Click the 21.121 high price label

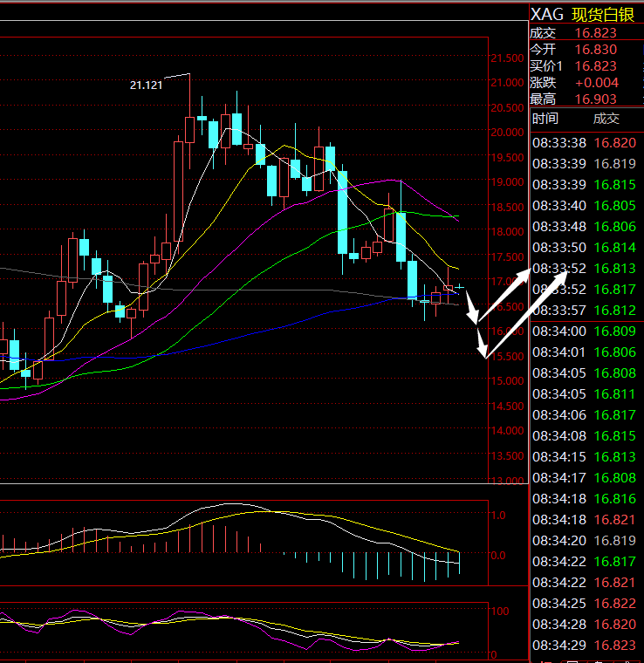click(x=146, y=85)
